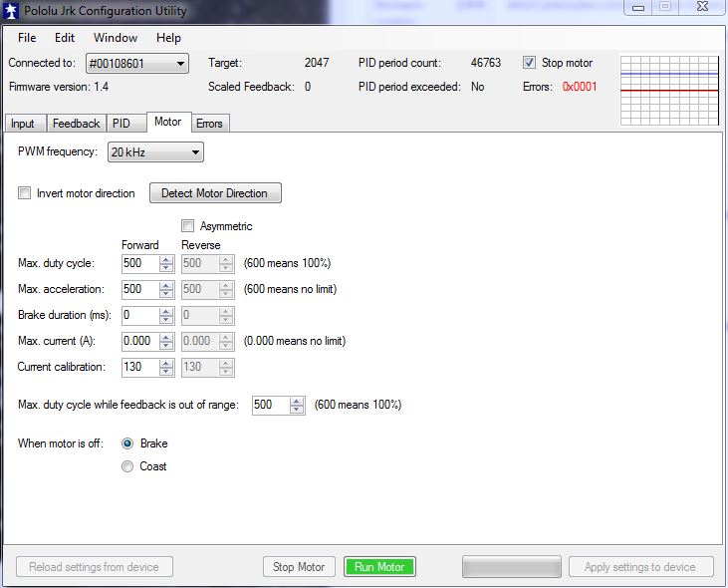Click the PID period count 46763
Image resolution: width=728 pixels, height=588 pixels.
486,63
